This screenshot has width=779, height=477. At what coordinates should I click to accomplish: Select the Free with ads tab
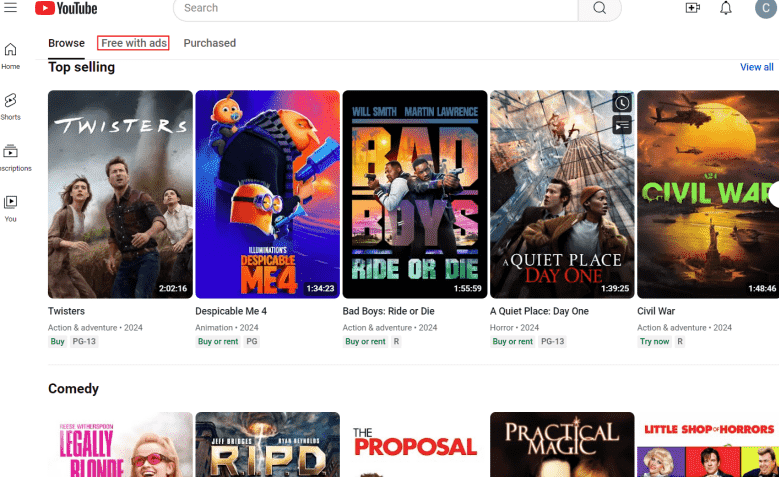[133, 43]
